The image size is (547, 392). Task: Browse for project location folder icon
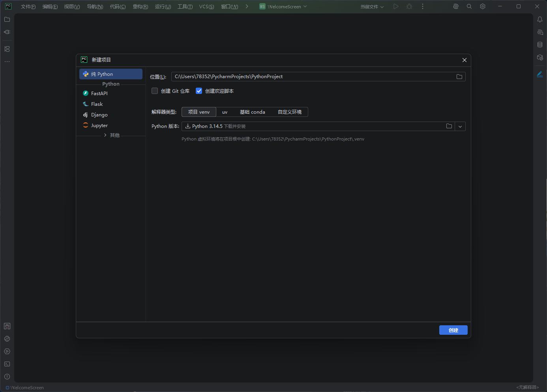pos(459,77)
